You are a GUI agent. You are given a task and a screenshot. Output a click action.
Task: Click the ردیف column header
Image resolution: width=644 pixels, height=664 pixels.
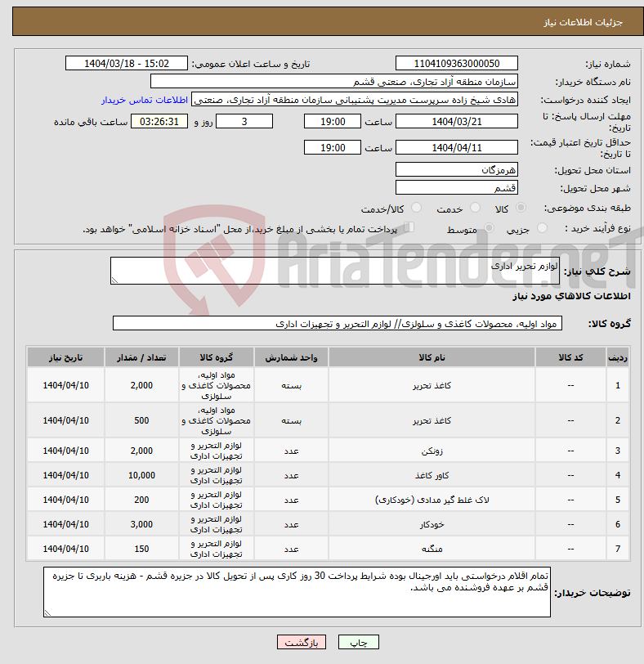[x=617, y=357]
